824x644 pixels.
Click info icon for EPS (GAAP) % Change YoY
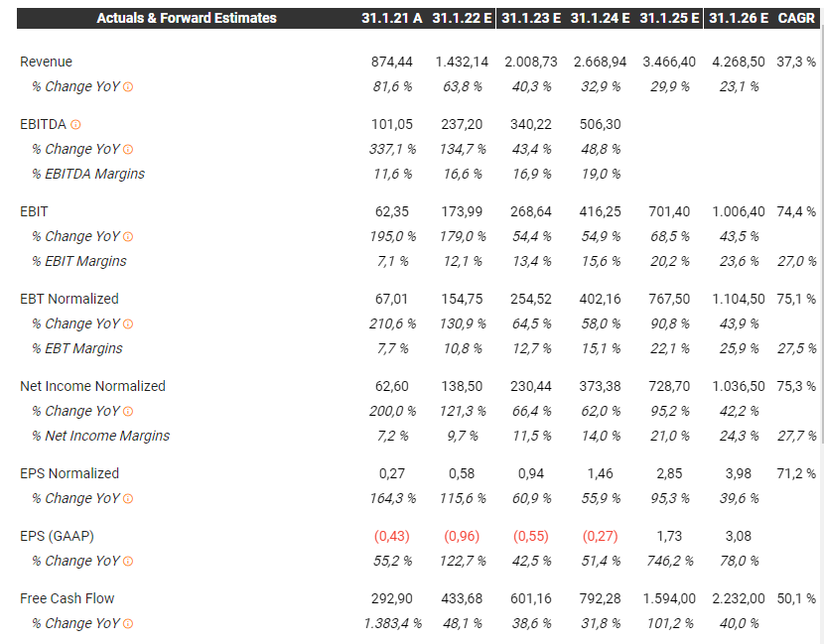[x=128, y=562]
